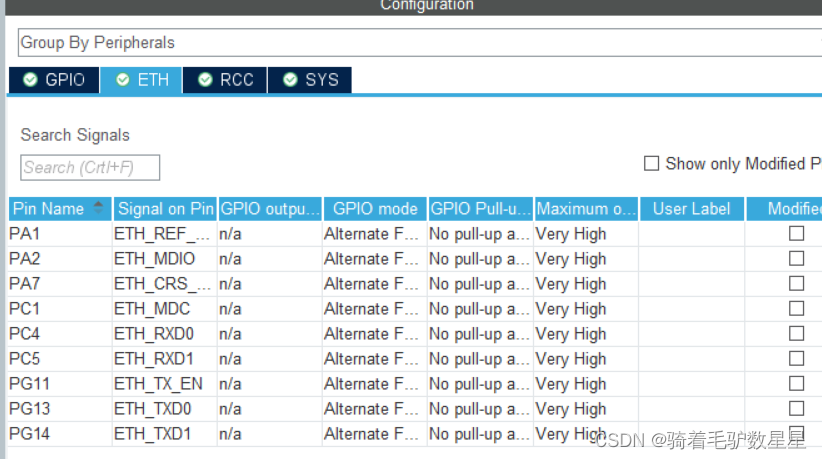The height and width of the screenshot is (459, 822).
Task: Toggle Modified checkbox for PG11 row
Action: (x=796, y=384)
